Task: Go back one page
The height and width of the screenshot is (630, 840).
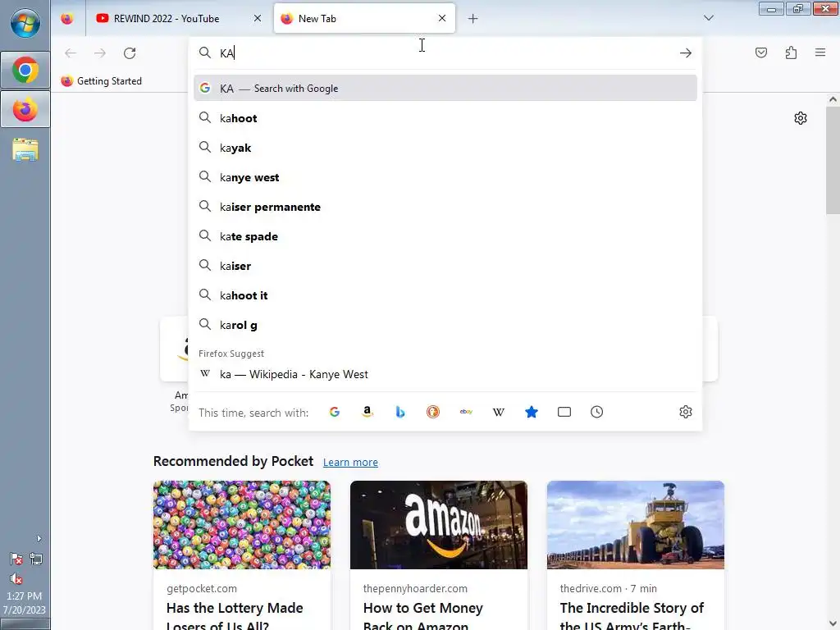Action: (71, 53)
